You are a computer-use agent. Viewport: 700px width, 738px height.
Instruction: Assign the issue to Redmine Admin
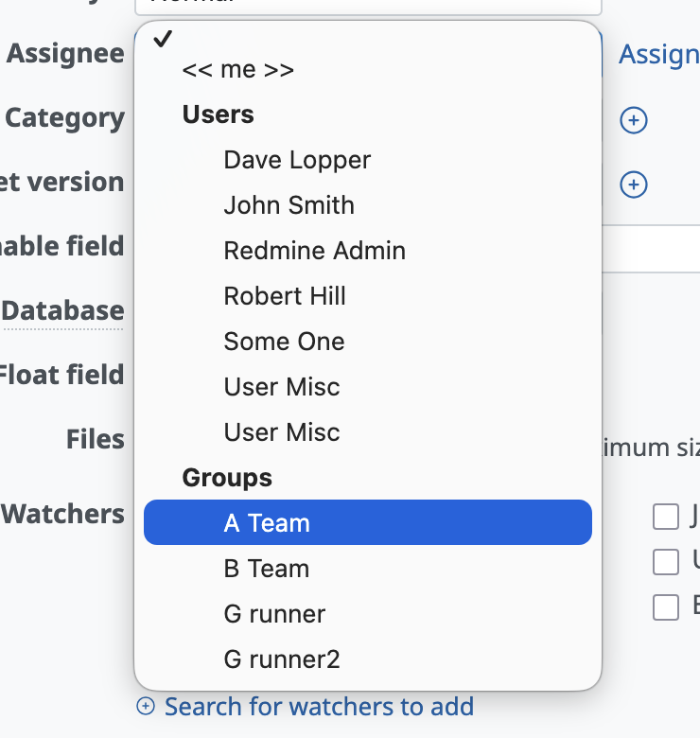coord(314,251)
